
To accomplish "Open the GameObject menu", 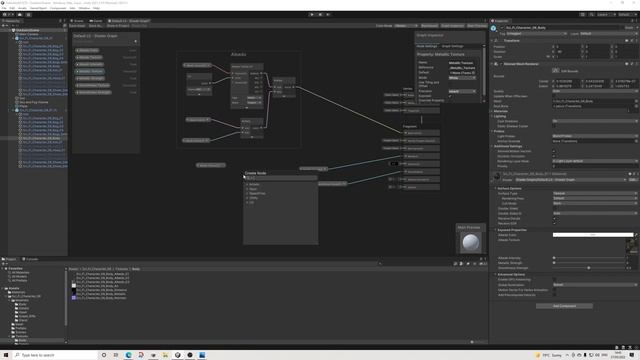I will click(38, 8).
